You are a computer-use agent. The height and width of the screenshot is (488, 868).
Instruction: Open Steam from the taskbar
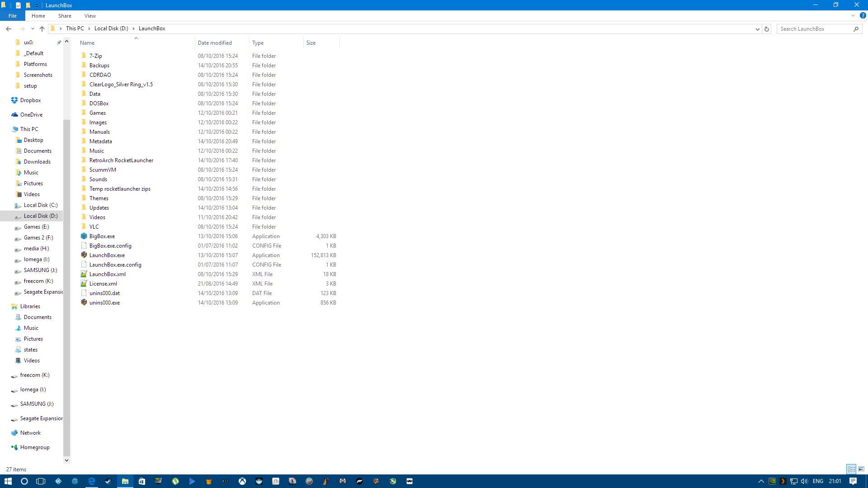click(108, 481)
